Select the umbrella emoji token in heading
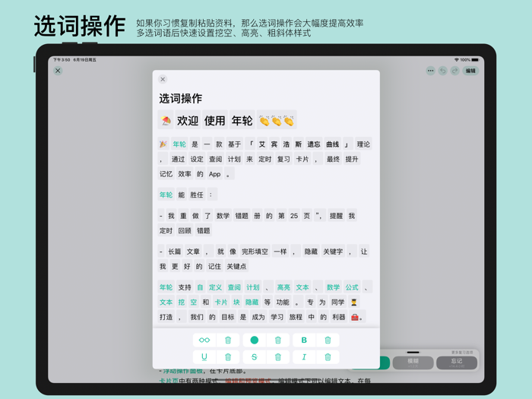The height and width of the screenshot is (399, 532). click(166, 120)
